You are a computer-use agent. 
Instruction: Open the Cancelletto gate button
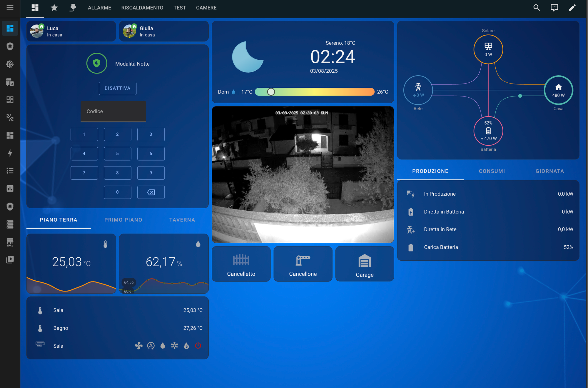point(241,264)
